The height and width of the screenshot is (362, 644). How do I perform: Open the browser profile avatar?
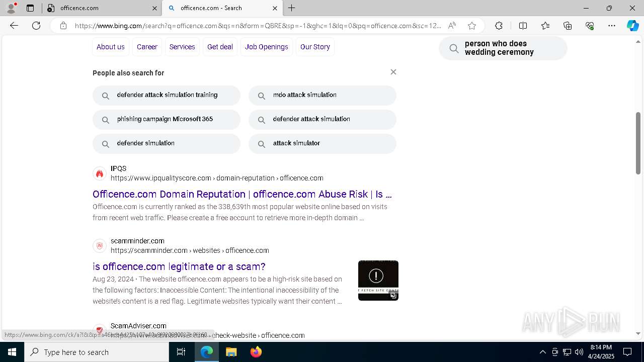point(11,8)
